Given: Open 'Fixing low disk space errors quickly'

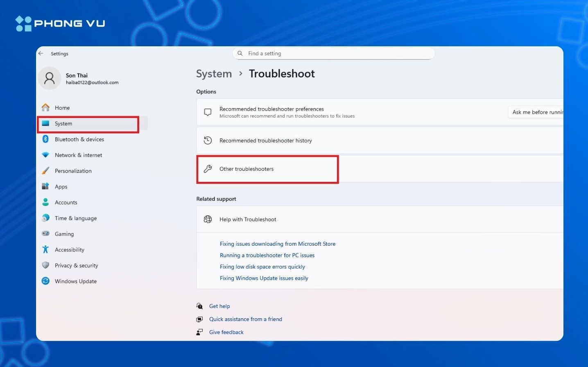Looking at the screenshot, I should tap(262, 267).
